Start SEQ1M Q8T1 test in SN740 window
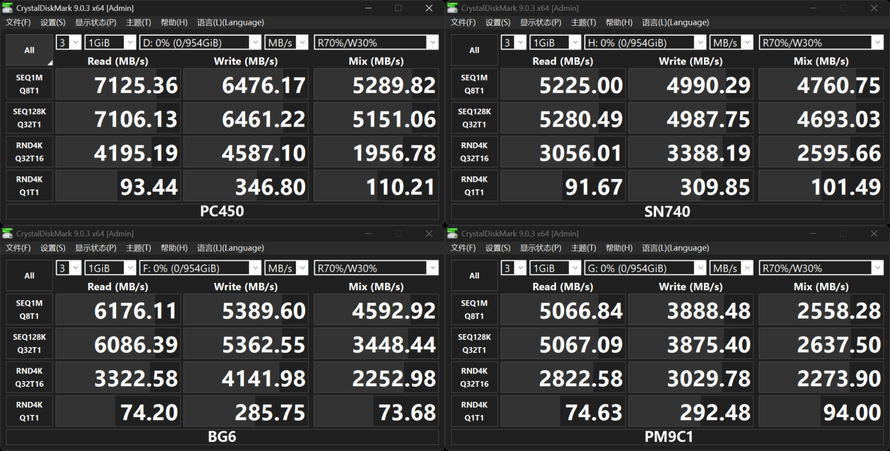Viewport: 890px width, 451px height. [x=475, y=84]
